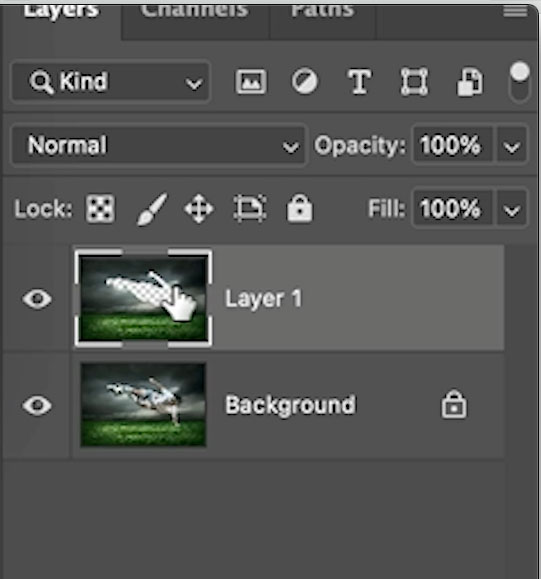Select the Layer 1 thumbnail
541x579 pixels.
(x=143, y=298)
